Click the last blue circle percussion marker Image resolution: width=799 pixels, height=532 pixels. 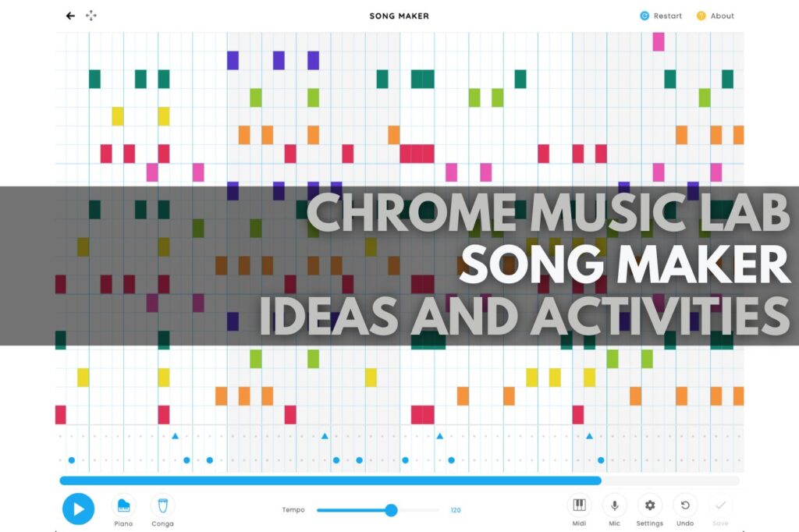point(602,460)
